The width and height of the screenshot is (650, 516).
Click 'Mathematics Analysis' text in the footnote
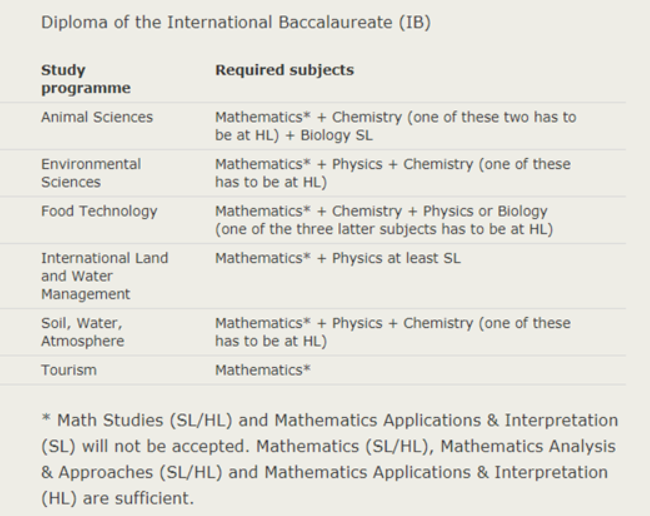tap(528, 446)
